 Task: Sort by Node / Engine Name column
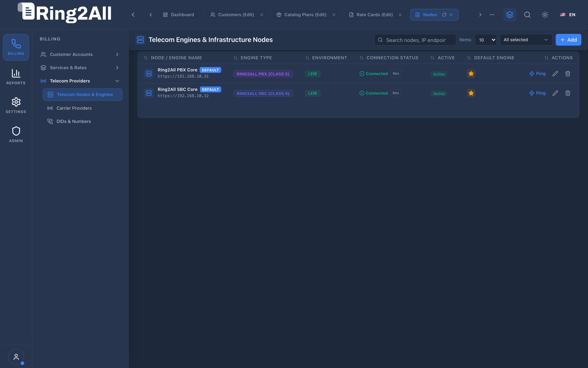point(173,58)
